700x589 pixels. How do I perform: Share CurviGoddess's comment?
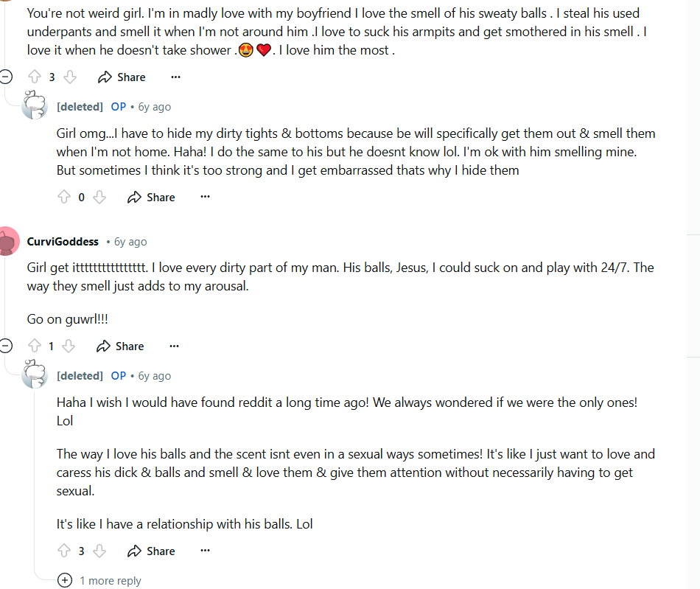coord(120,346)
